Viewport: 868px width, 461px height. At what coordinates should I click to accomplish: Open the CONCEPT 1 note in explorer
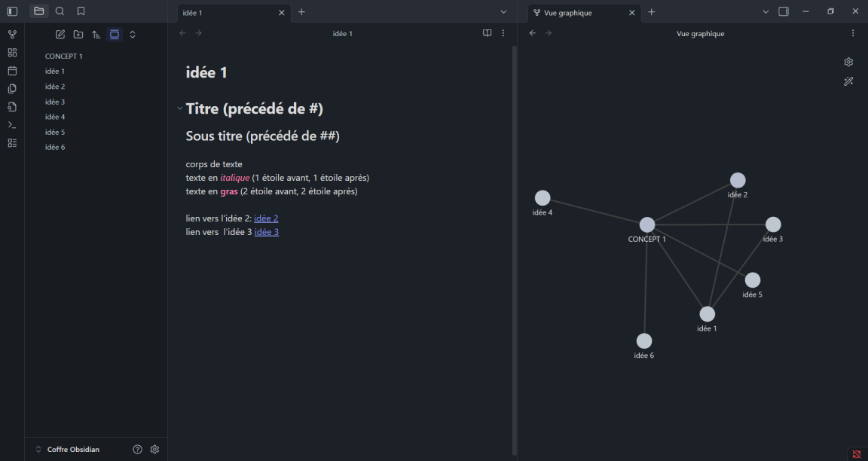coord(64,56)
